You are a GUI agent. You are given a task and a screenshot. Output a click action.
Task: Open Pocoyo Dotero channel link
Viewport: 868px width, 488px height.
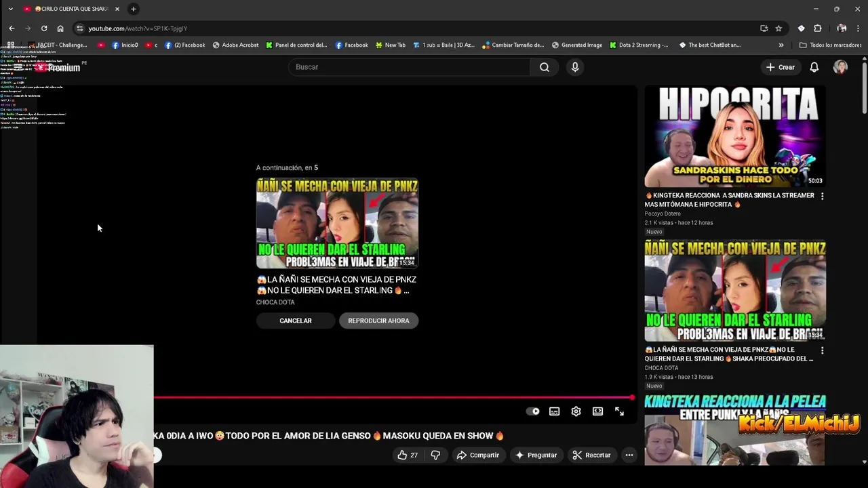click(x=663, y=213)
